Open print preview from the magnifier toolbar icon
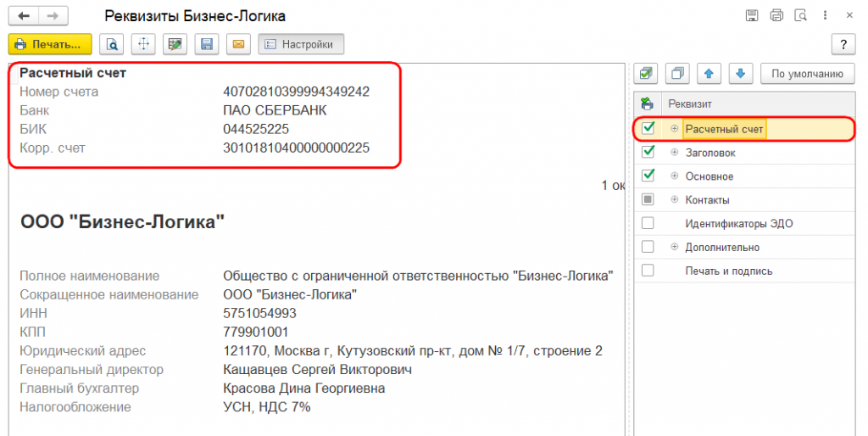Screen dimensions: 868x436 tap(111, 44)
